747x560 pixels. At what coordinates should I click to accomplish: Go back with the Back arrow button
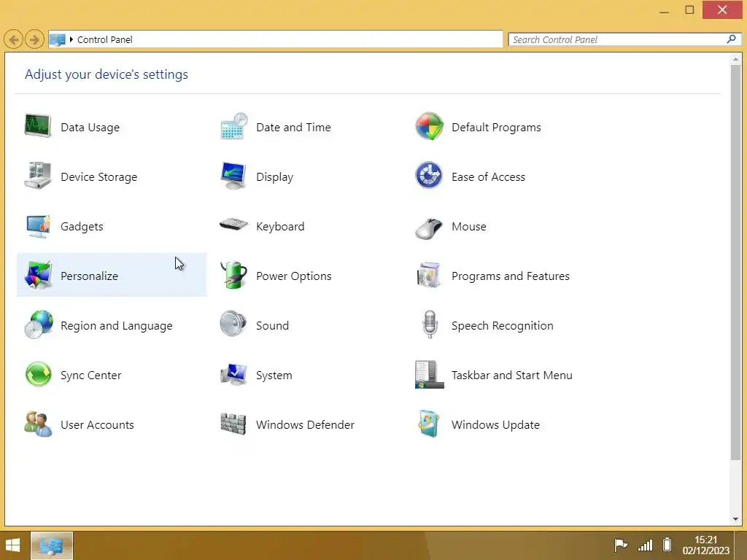point(13,39)
